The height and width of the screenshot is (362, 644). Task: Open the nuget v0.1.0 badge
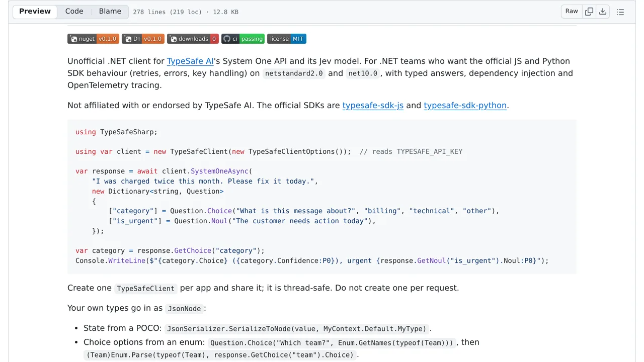tap(93, 39)
